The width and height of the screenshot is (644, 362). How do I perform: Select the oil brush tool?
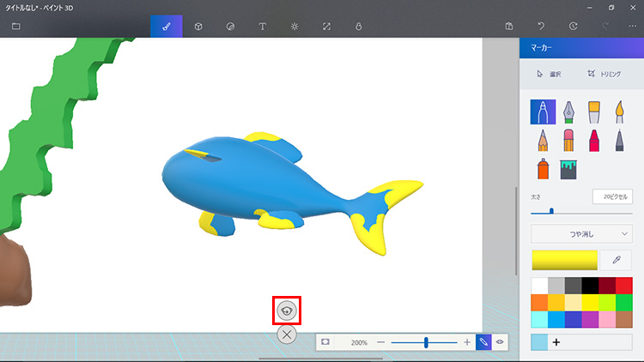[592, 112]
